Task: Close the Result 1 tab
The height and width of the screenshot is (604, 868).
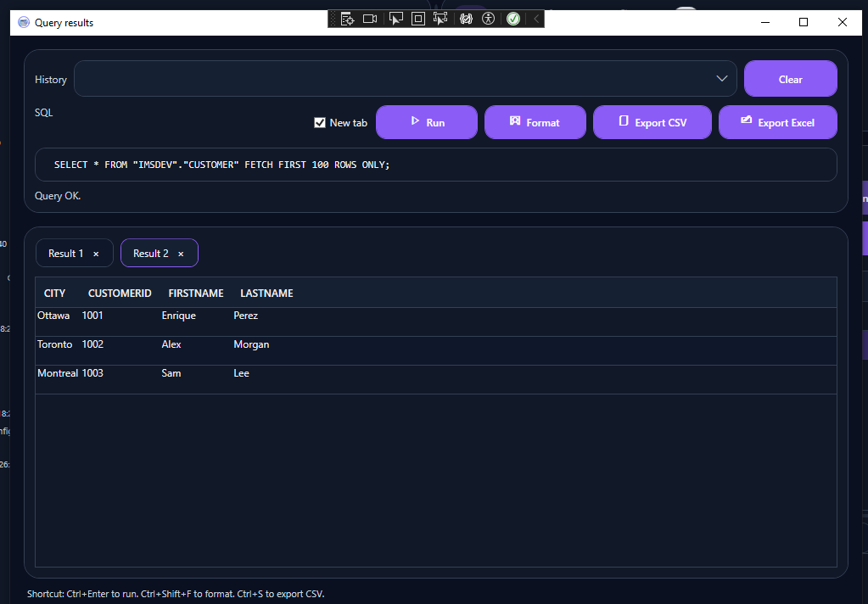Action: pos(96,254)
